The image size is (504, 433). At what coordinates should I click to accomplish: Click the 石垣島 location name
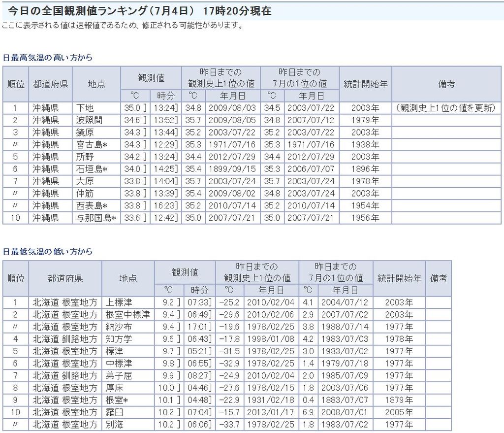pyautogui.click(x=92, y=169)
